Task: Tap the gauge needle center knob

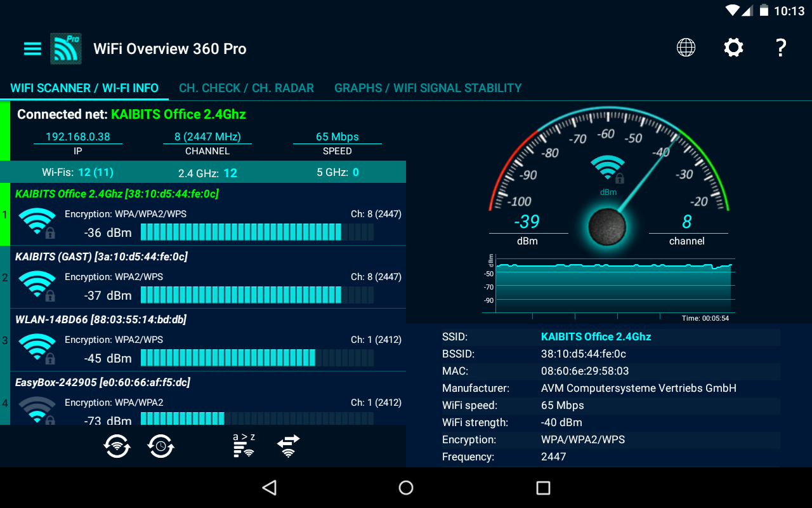Action: click(607, 227)
